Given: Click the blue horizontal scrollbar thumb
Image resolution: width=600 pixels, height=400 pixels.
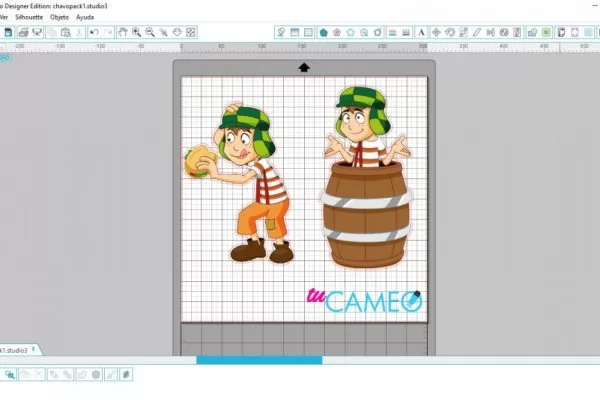Looking at the screenshot, I should click(x=259, y=360).
